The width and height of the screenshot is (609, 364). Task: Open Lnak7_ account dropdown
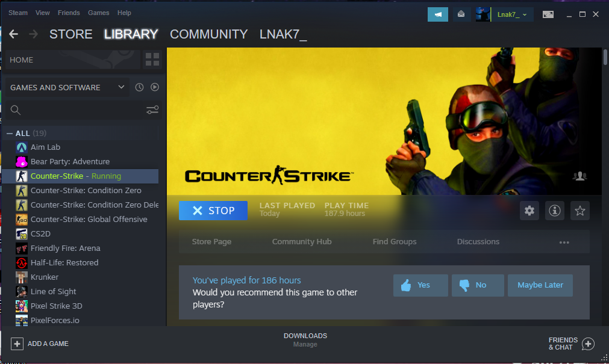tap(512, 14)
